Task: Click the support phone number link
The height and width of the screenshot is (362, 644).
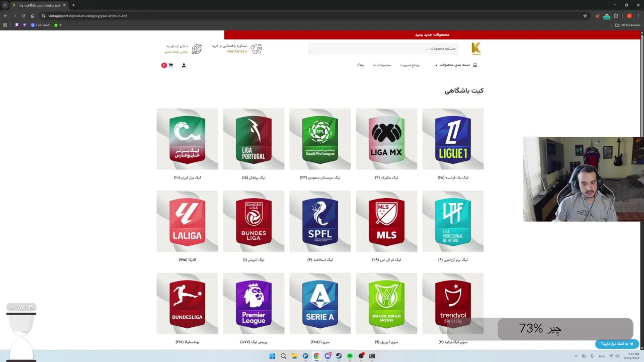Action: click(236, 51)
